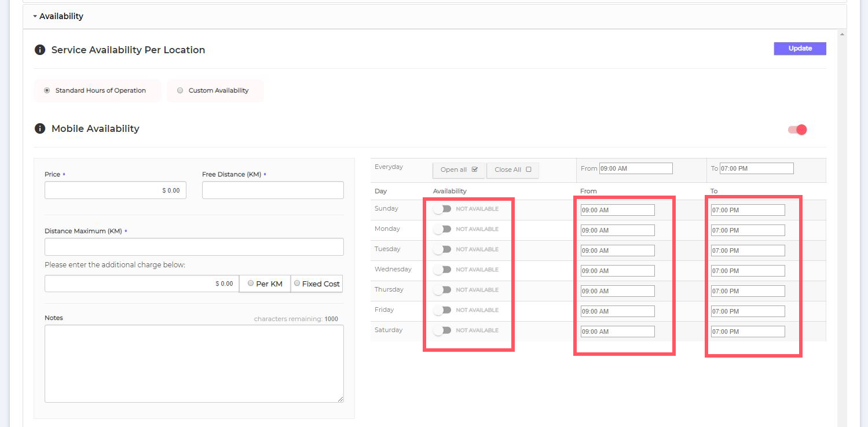
Task: Select Standard Hours of Operation option
Action: tap(47, 90)
